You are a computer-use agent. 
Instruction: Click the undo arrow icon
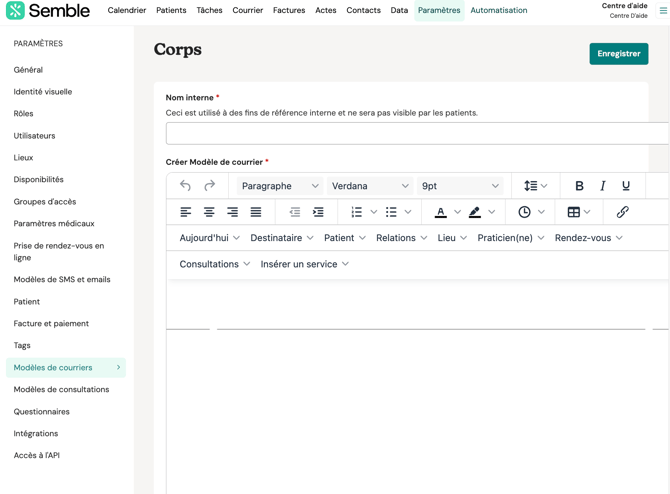(x=185, y=186)
